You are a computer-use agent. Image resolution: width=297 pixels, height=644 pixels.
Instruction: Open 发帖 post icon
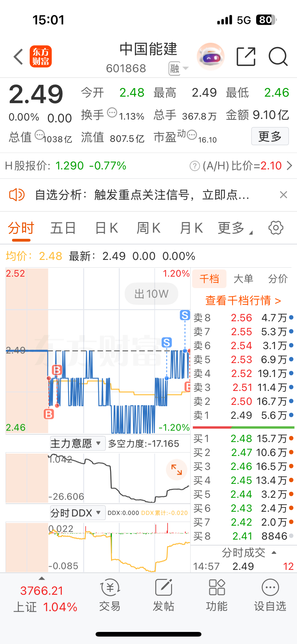pos(163,595)
